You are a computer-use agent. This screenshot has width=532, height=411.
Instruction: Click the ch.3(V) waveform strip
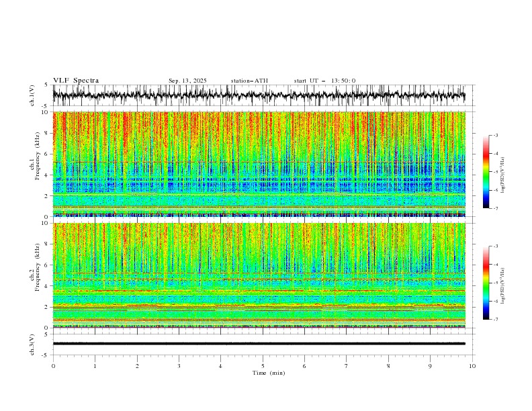(x=259, y=344)
